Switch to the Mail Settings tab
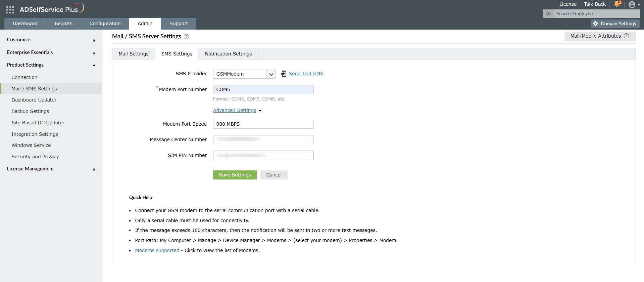644x282 pixels. click(x=133, y=54)
